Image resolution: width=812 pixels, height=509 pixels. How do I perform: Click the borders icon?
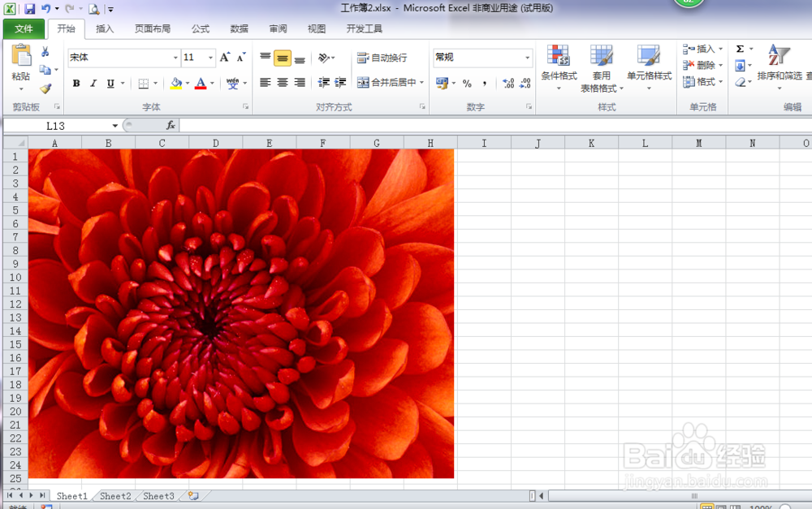144,84
